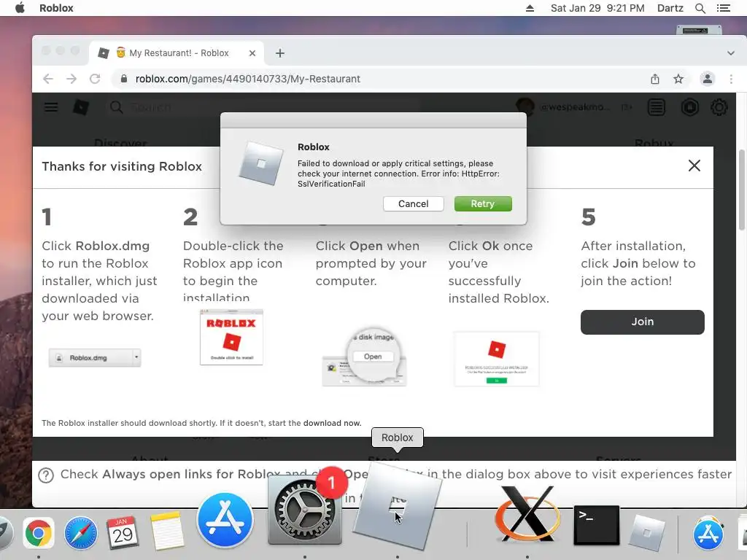Click the date and time in menu bar

(597, 8)
